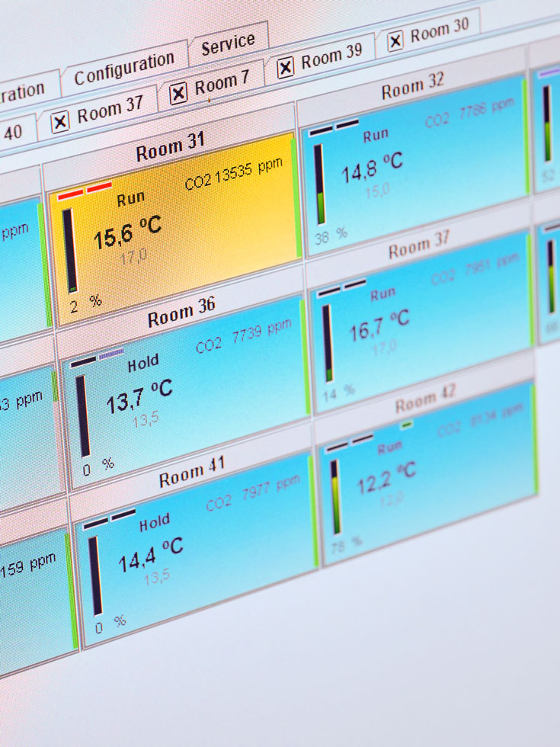This screenshot has width=560, height=747.
Task: Click Room 42 green level bar
Action: 336,497
